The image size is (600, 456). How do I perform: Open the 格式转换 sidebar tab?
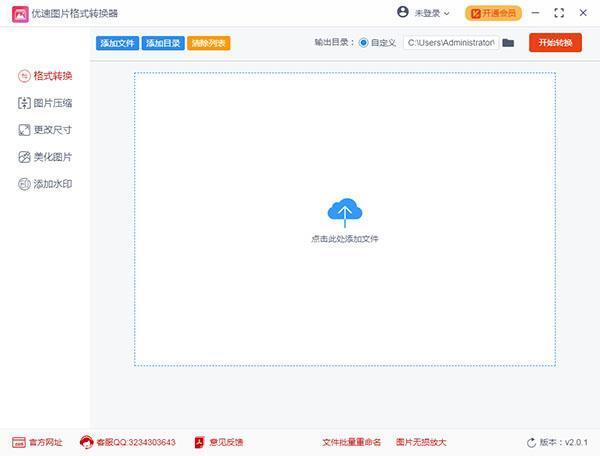tap(45, 76)
